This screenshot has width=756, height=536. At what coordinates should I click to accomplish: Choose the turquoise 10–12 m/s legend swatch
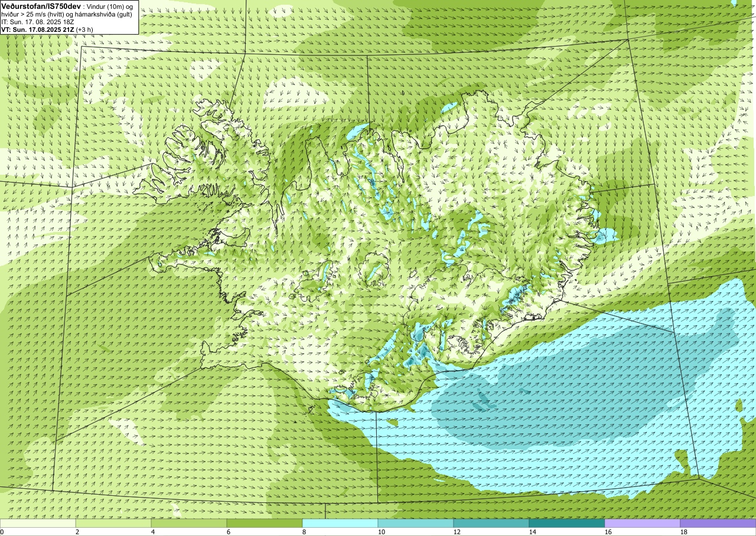click(416, 523)
